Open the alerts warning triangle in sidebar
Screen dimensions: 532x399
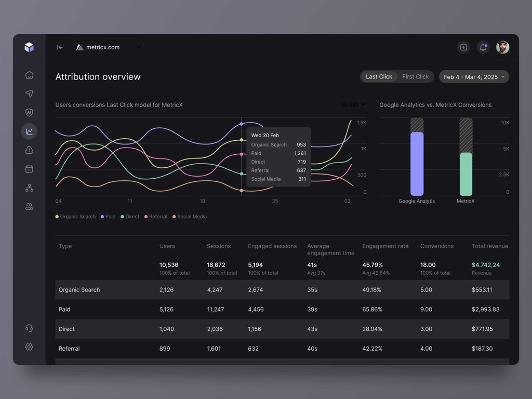[29, 150]
